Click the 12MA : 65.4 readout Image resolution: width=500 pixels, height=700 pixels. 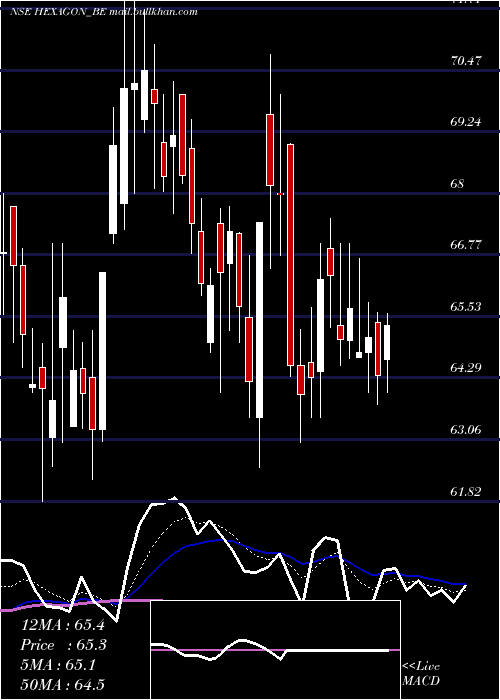62,625
